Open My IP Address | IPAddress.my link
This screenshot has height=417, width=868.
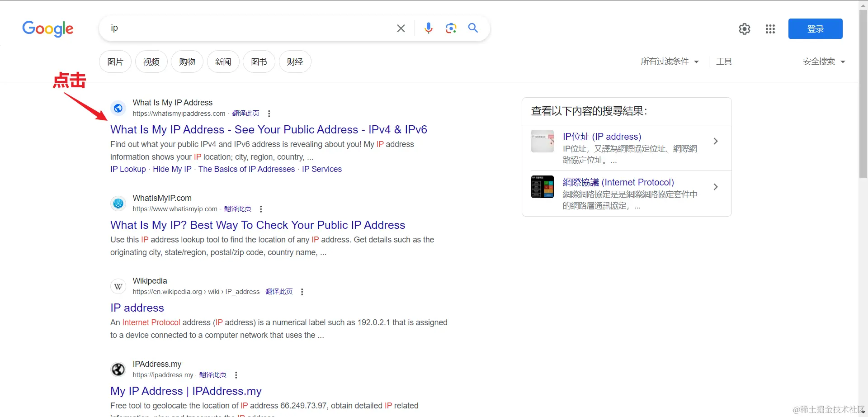click(186, 391)
